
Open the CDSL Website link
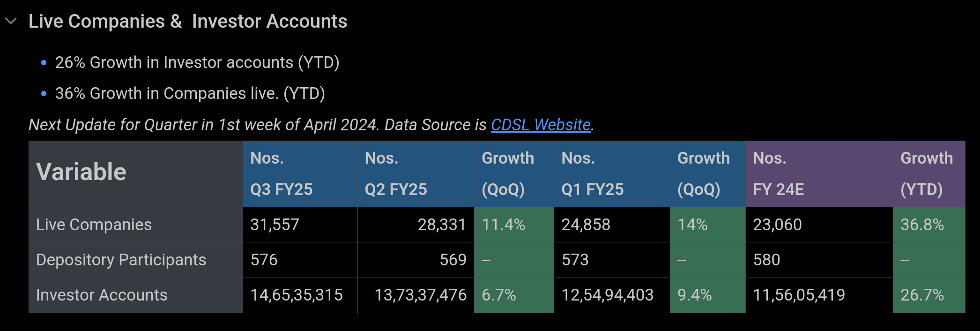tap(541, 125)
